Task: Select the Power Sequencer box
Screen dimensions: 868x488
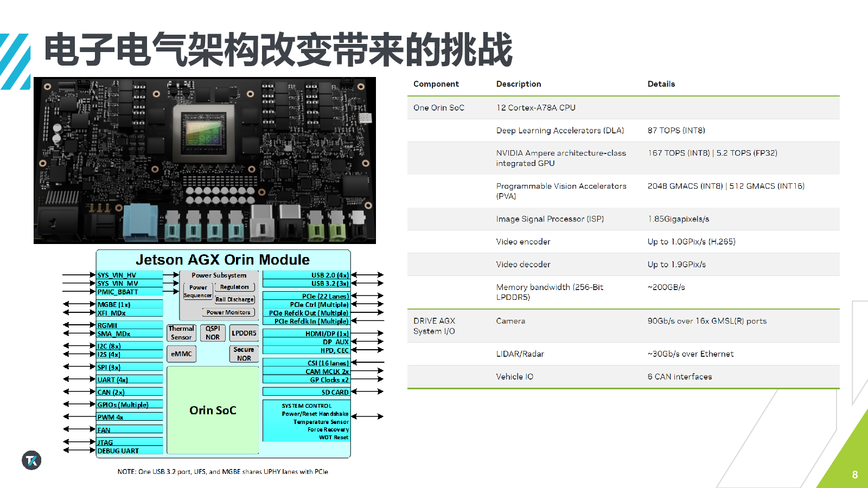Action: (x=198, y=292)
